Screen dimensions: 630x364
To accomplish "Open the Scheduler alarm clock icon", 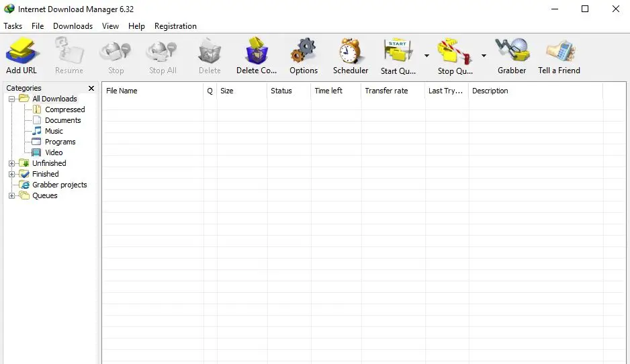I will 350,50.
